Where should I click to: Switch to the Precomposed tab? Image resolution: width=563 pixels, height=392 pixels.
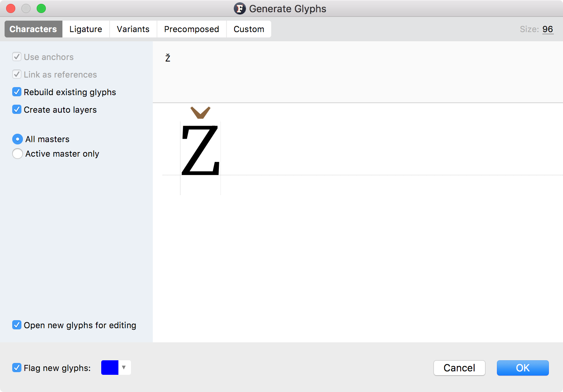(192, 29)
